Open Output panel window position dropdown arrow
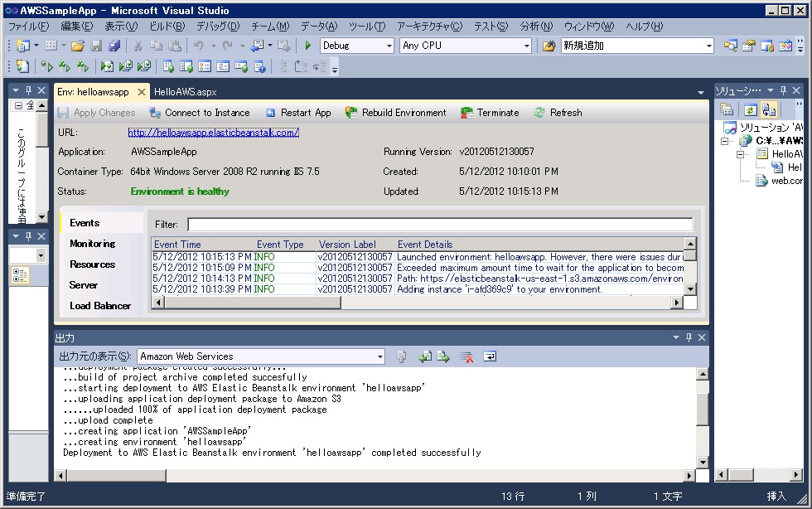Viewport: 812px width, 509px height. [x=676, y=337]
